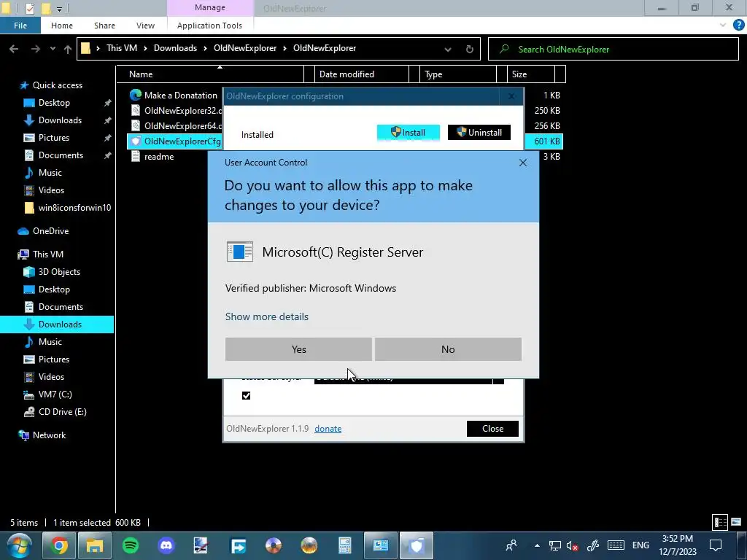
Task: Click the Manage contextual tab header
Action: click(209, 7)
